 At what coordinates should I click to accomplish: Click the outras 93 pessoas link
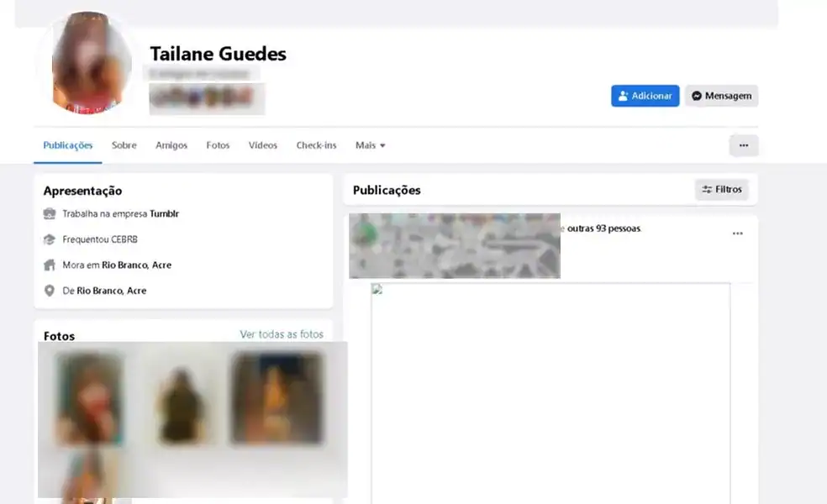[603, 228]
